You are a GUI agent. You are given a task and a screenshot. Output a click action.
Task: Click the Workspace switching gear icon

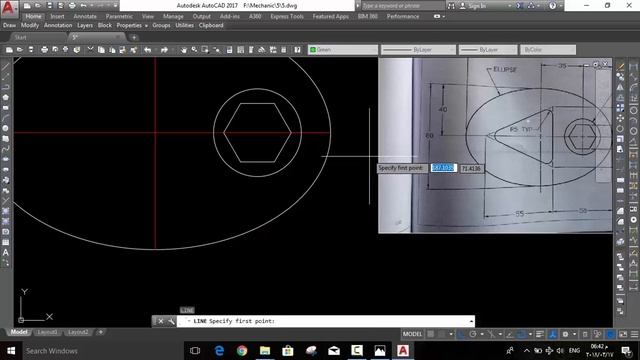tap(565, 334)
